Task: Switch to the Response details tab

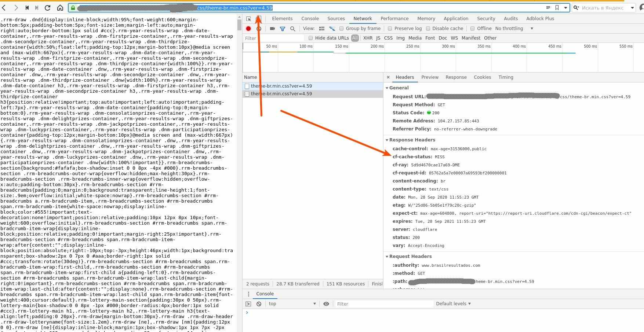Action: [x=456, y=77]
